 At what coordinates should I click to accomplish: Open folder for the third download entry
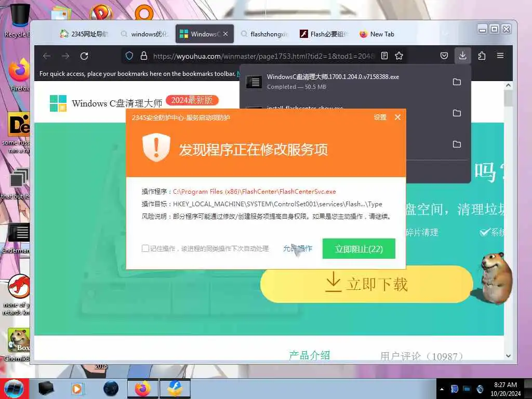click(457, 144)
